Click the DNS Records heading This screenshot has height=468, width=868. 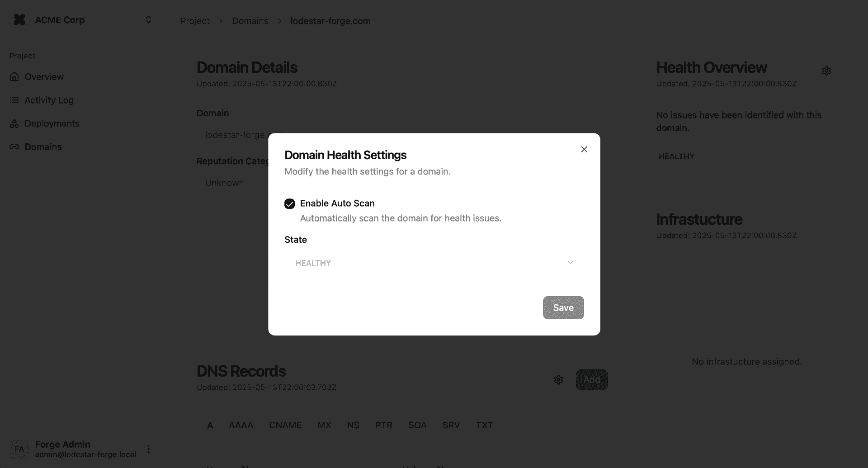tap(241, 371)
